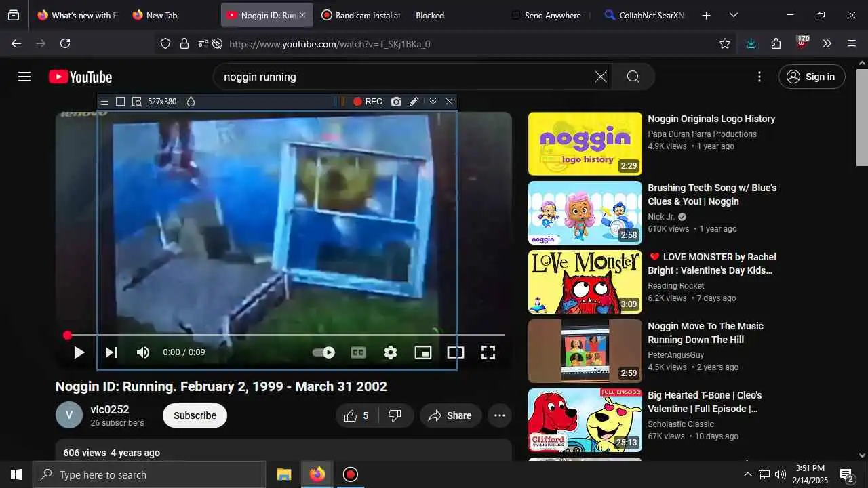Screen dimensions: 868x488
Task: Bookmark this page with star
Action: (x=725, y=43)
